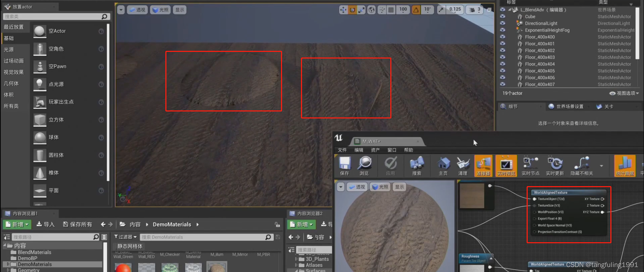Screen dimensions: 644x272
Task: Click 搜索 binoculars icon in material editor
Action: click(x=417, y=165)
